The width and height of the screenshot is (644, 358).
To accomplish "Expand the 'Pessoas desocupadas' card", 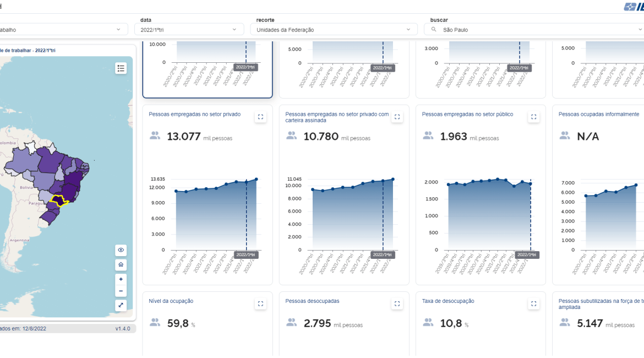I will pos(397,304).
